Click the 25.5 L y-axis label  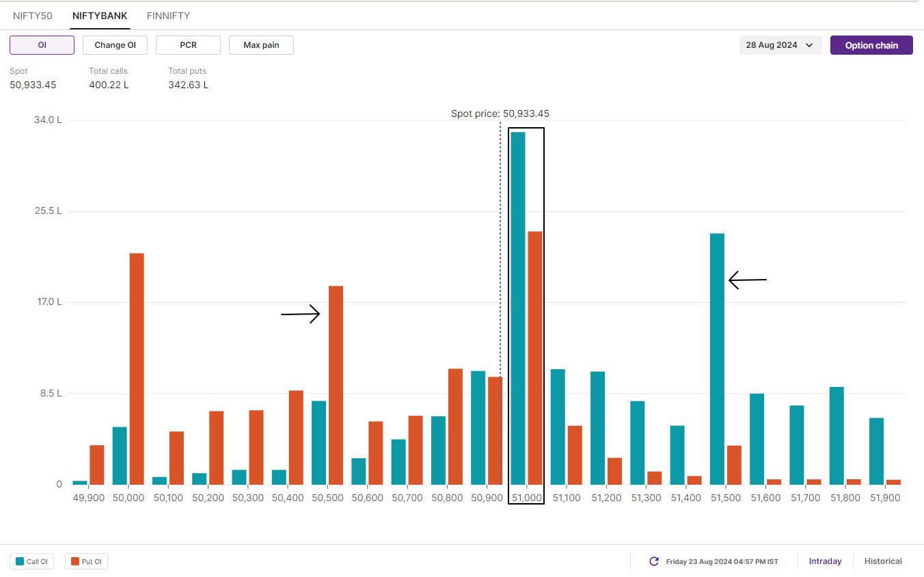(49, 211)
